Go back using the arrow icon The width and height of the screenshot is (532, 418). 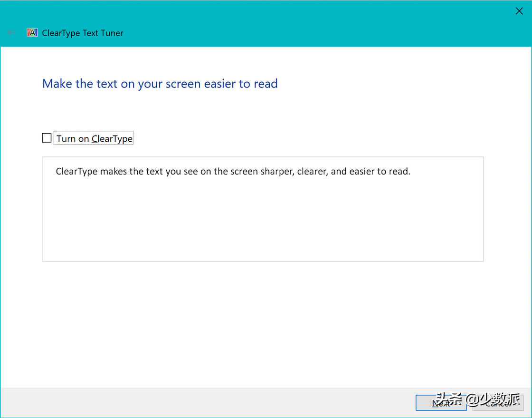point(11,33)
